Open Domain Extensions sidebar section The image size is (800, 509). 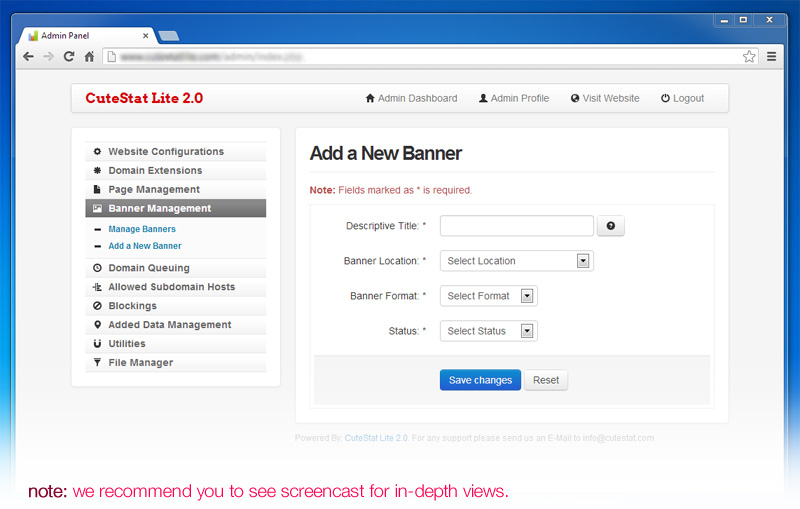point(176,170)
